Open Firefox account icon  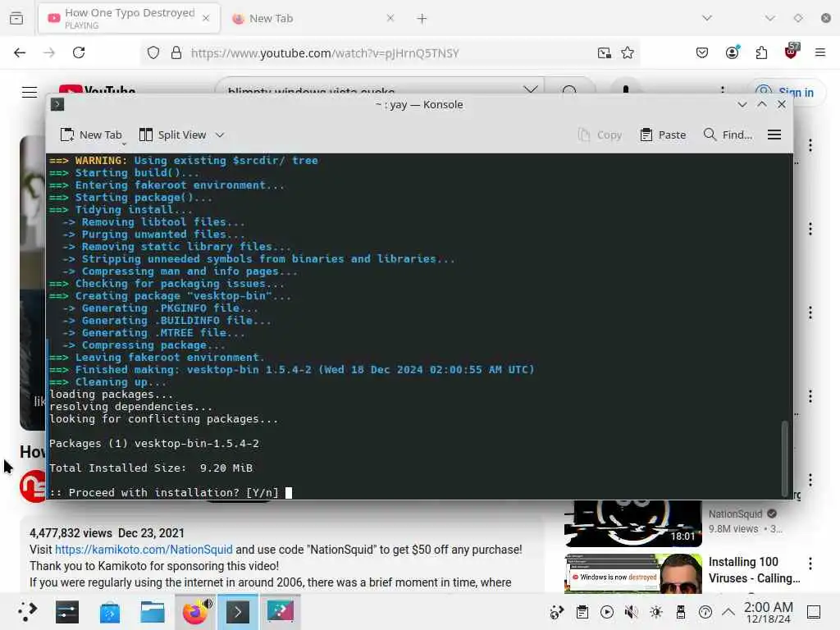click(733, 52)
